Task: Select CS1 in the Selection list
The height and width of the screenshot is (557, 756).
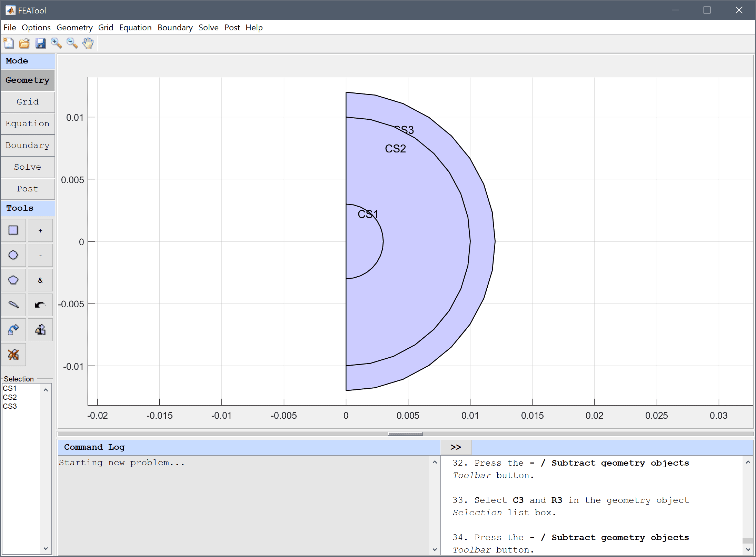Action: (21, 388)
